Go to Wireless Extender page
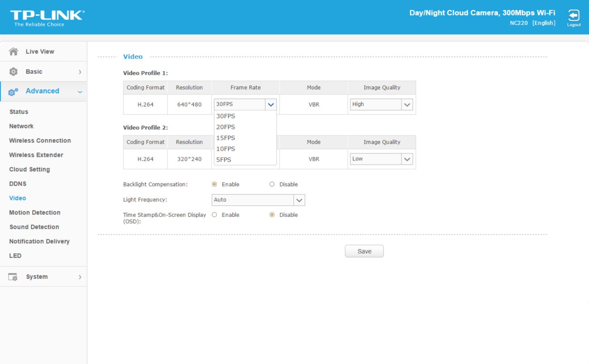Viewport: 589px width, 364px height. click(36, 155)
